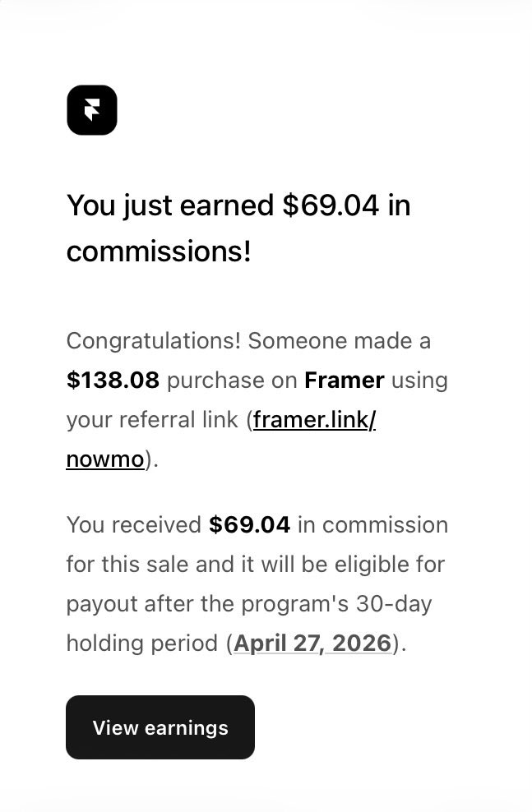
Task: Click the April 27, 2026 date link
Action: click(312, 643)
